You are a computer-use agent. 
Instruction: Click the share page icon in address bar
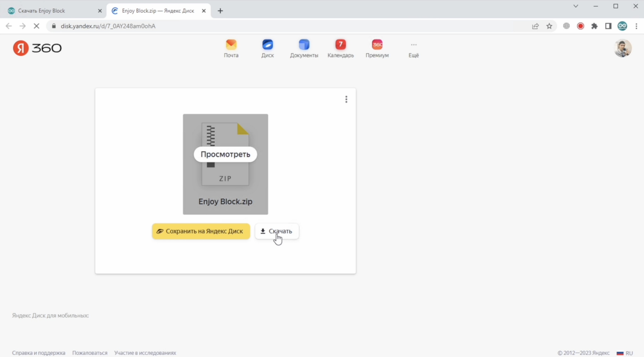(x=535, y=26)
